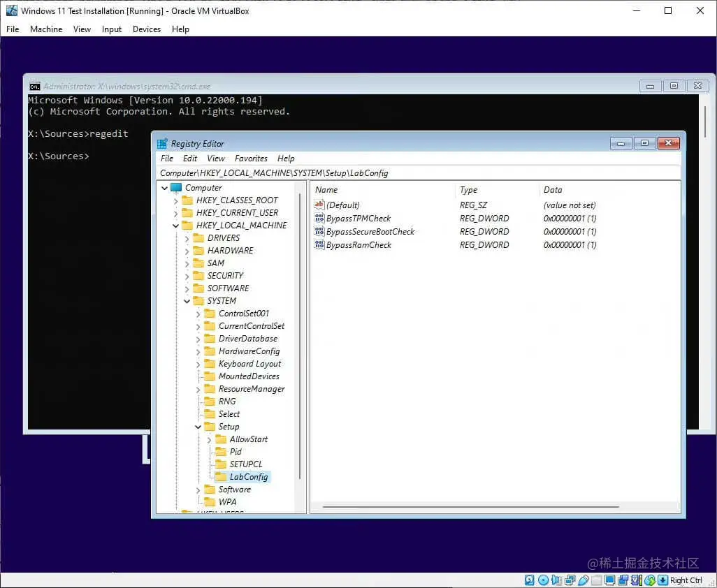The height and width of the screenshot is (588, 717).
Task: Click the LabConfig folder icon
Action: click(x=221, y=476)
